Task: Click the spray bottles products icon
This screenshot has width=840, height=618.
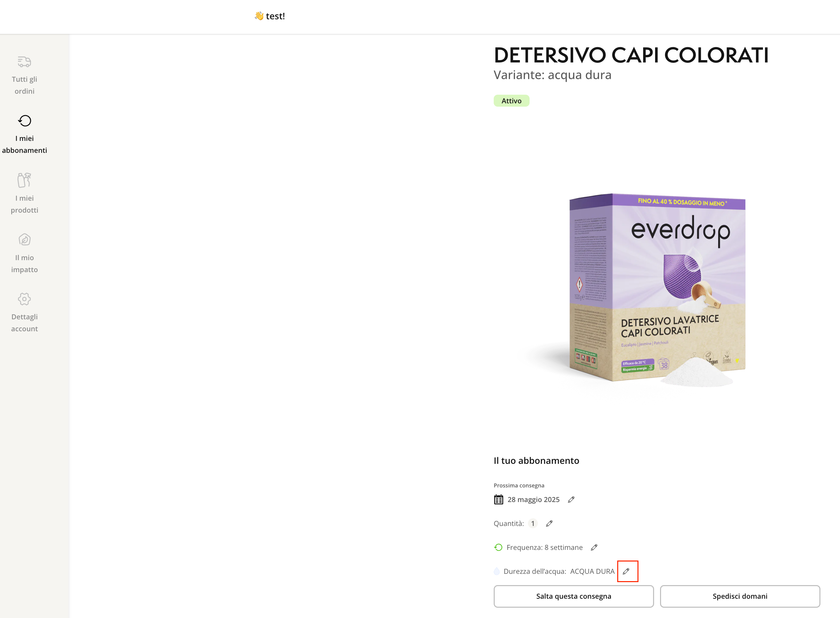Action: point(24,180)
